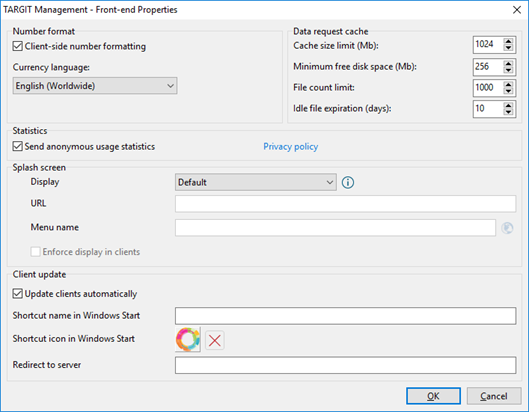Click the Cancel button
529x412 pixels.
(x=494, y=396)
